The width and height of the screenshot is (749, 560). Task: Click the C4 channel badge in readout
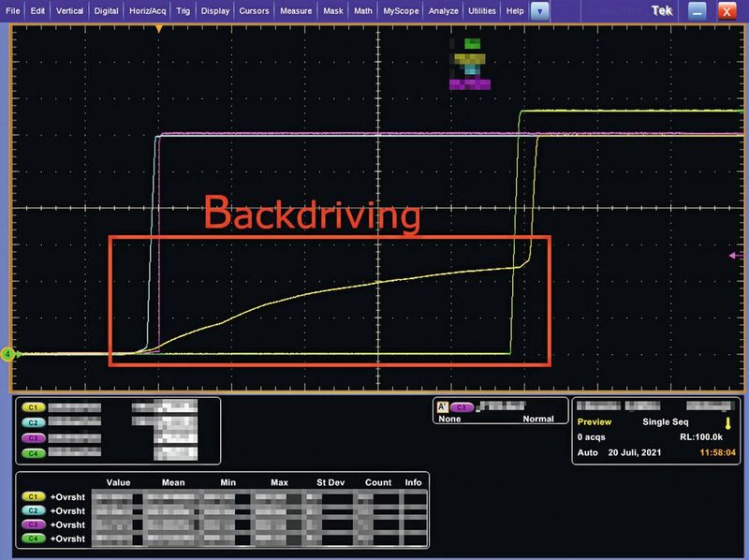(34, 453)
